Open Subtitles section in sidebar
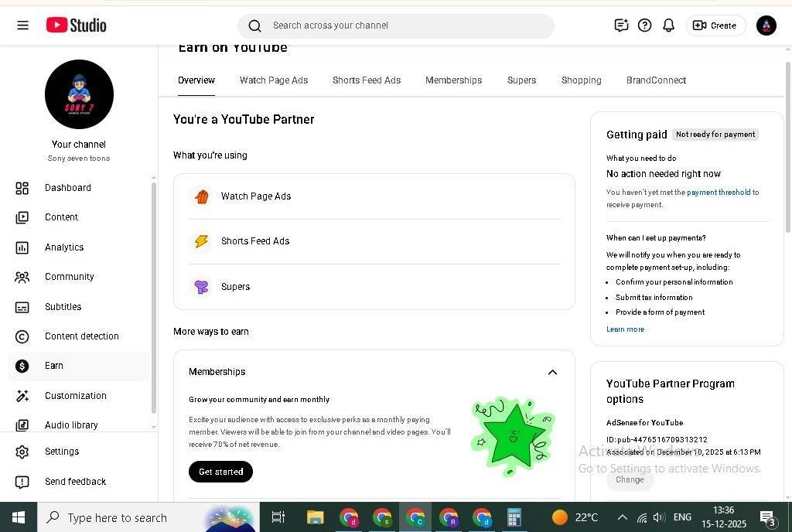Image resolution: width=792 pixels, height=532 pixels. tap(63, 307)
